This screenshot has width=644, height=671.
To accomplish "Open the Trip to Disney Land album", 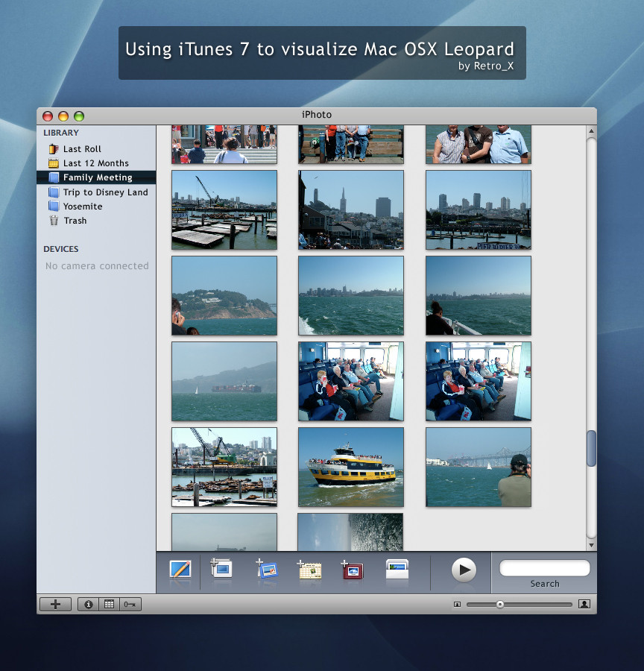I will [96, 192].
